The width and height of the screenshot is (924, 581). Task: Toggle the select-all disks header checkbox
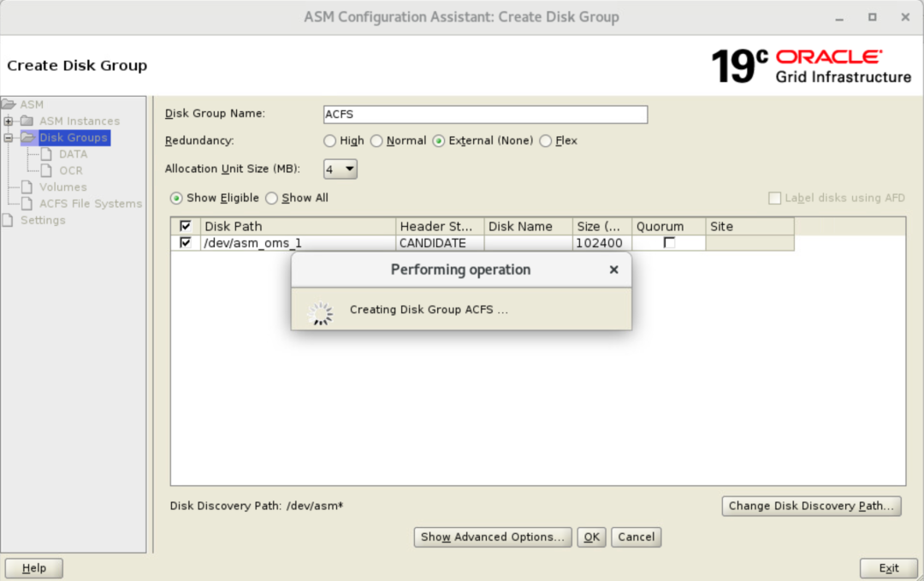tap(185, 226)
